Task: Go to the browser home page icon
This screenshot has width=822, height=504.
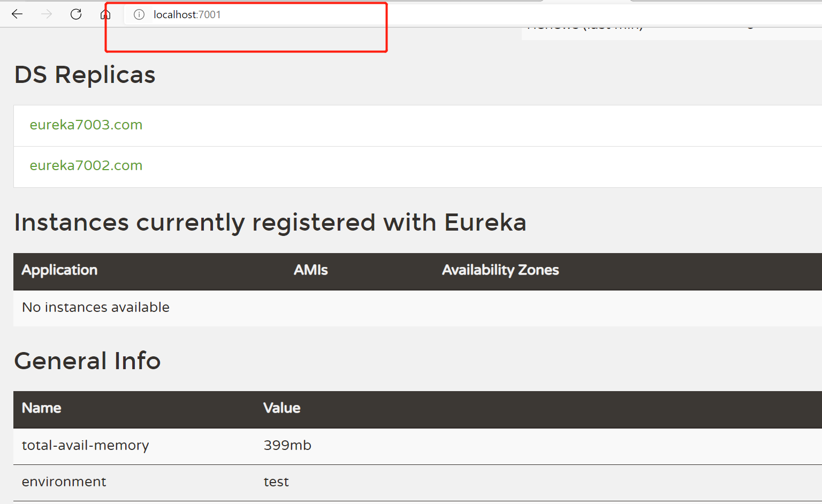Action: [105, 14]
